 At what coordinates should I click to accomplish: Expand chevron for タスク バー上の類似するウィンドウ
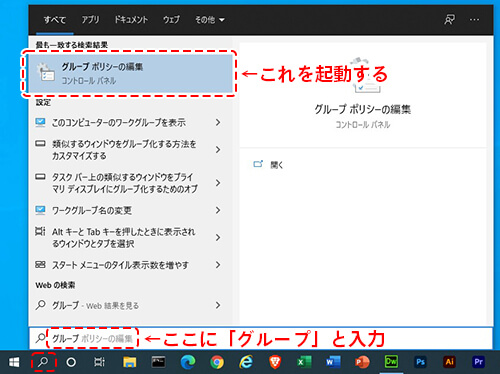click(x=218, y=183)
